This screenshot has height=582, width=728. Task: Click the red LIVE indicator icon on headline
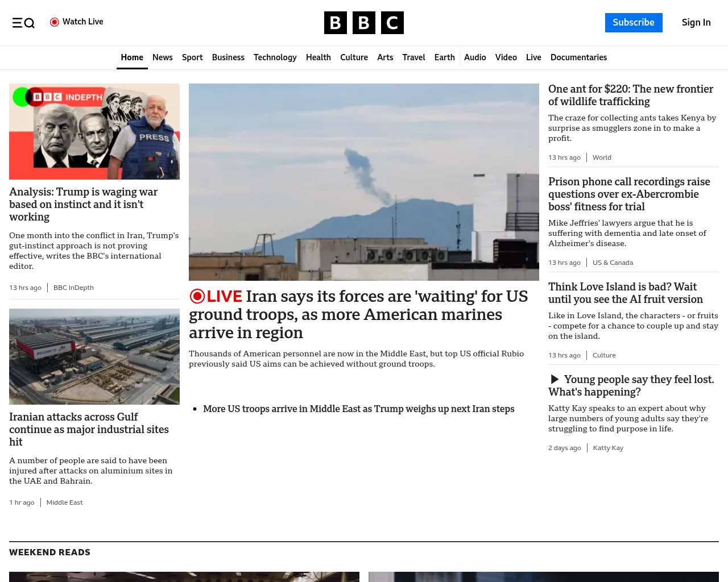[x=197, y=296]
